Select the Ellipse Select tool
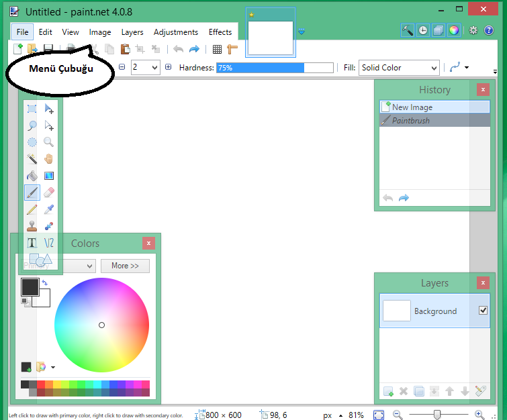 (x=32, y=142)
